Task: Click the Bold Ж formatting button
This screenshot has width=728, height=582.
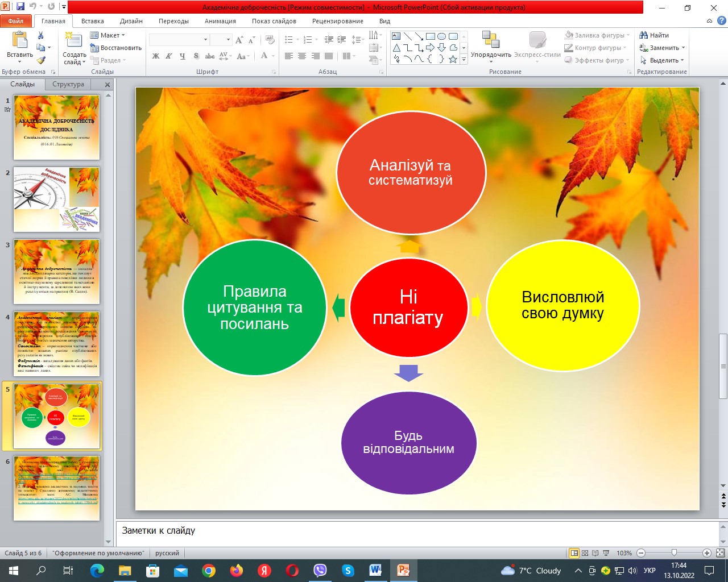Action: click(156, 56)
